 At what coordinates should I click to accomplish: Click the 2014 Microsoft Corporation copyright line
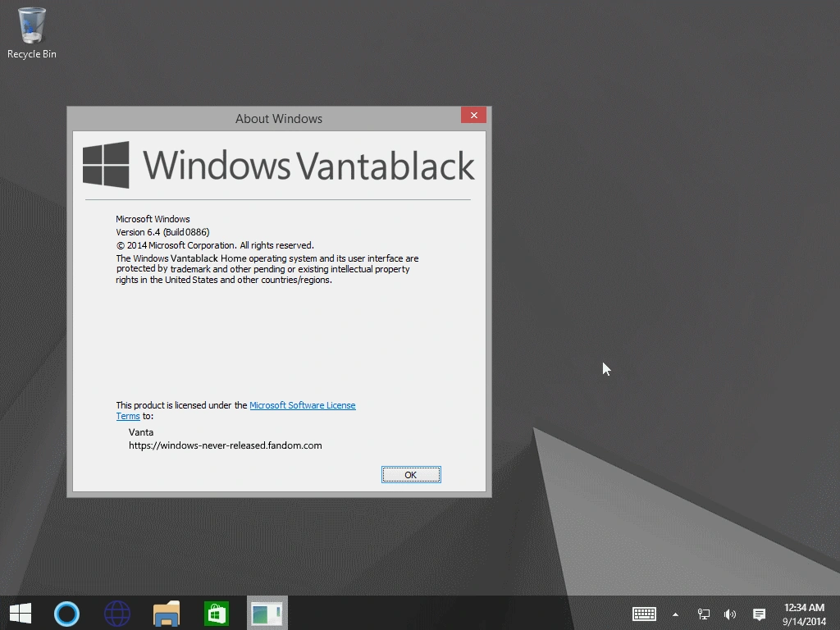pyautogui.click(x=215, y=245)
